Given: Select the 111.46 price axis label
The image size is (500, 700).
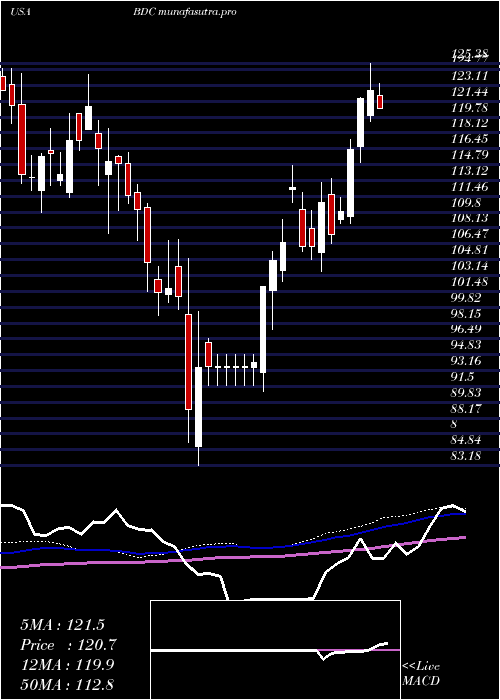Looking at the screenshot, I should pyautogui.click(x=469, y=187).
